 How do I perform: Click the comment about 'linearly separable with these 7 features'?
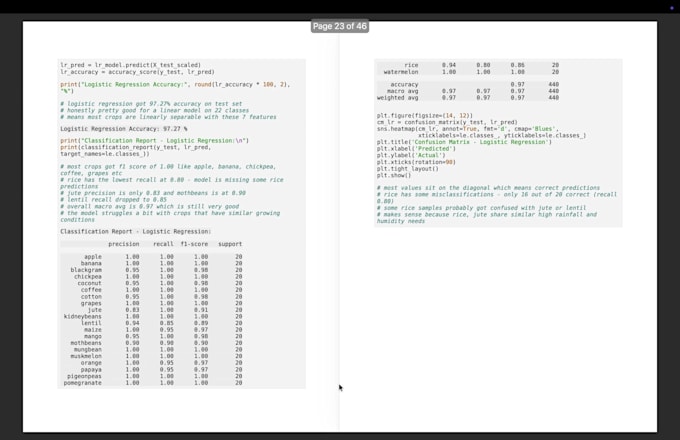168,117
